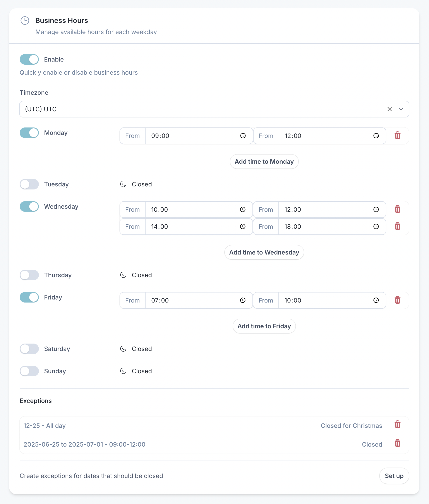Enable the Thursday toggle
The width and height of the screenshot is (429, 504).
coord(29,275)
